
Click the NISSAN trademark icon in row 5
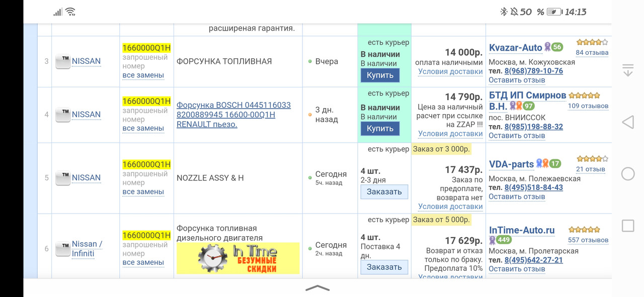(x=63, y=178)
